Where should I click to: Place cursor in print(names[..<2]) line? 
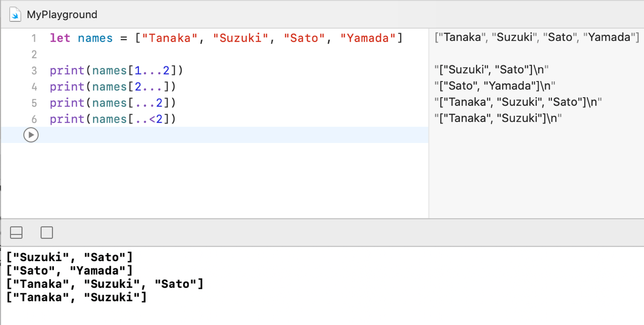click(113, 119)
